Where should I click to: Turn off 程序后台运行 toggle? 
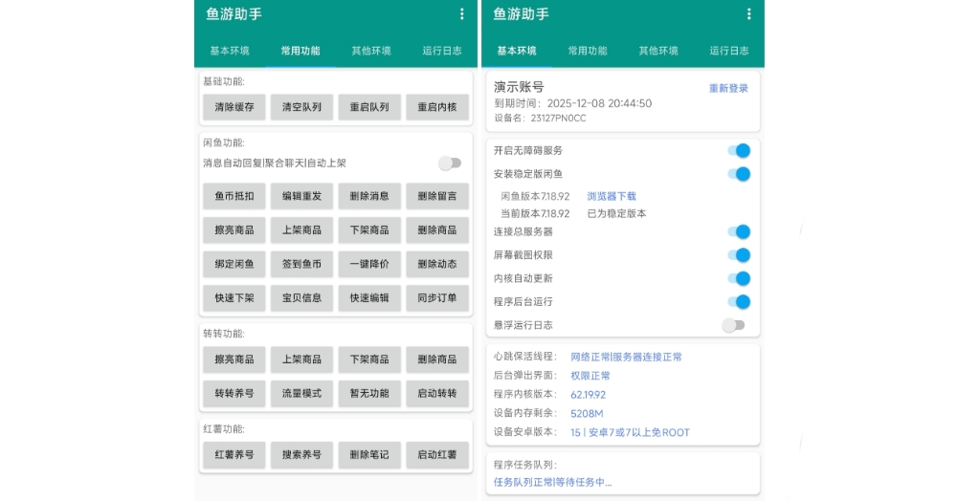(738, 302)
